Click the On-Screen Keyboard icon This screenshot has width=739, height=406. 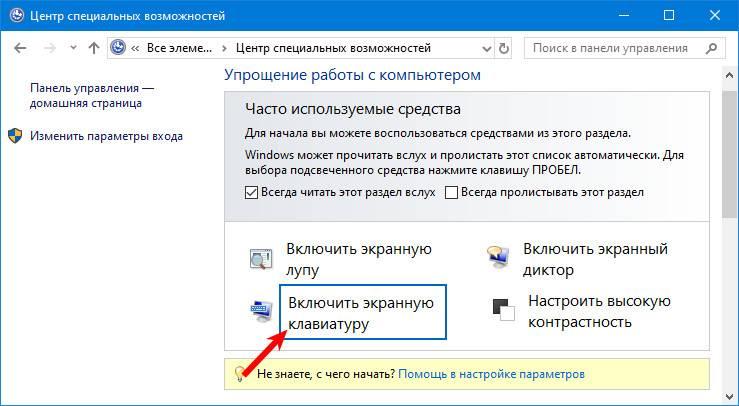click(261, 311)
